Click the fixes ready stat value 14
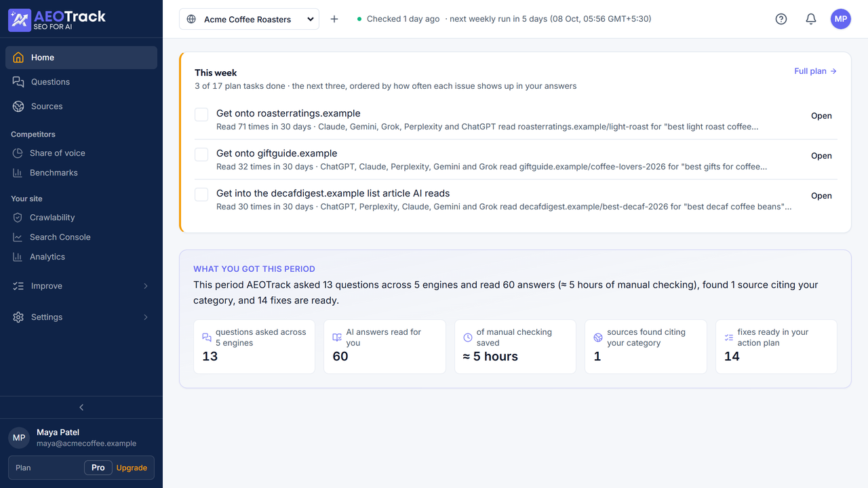868x488 pixels. tap(732, 357)
